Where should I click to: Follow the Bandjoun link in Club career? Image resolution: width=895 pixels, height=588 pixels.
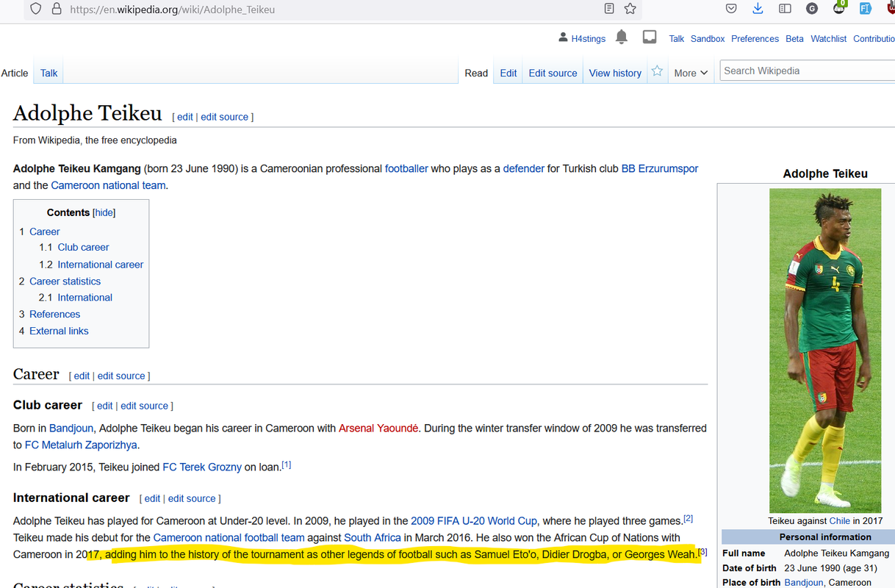[x=71, y=428]
